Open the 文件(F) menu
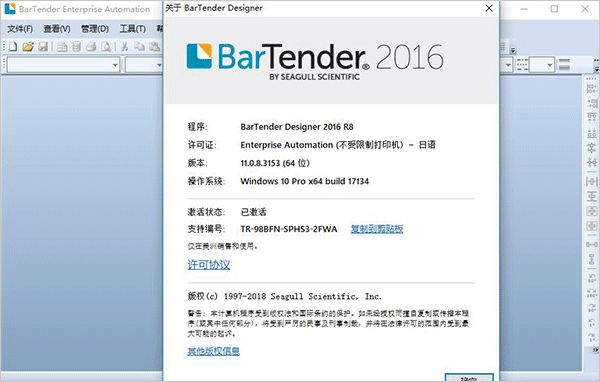 pyautogui.click(x=20, y=29)
